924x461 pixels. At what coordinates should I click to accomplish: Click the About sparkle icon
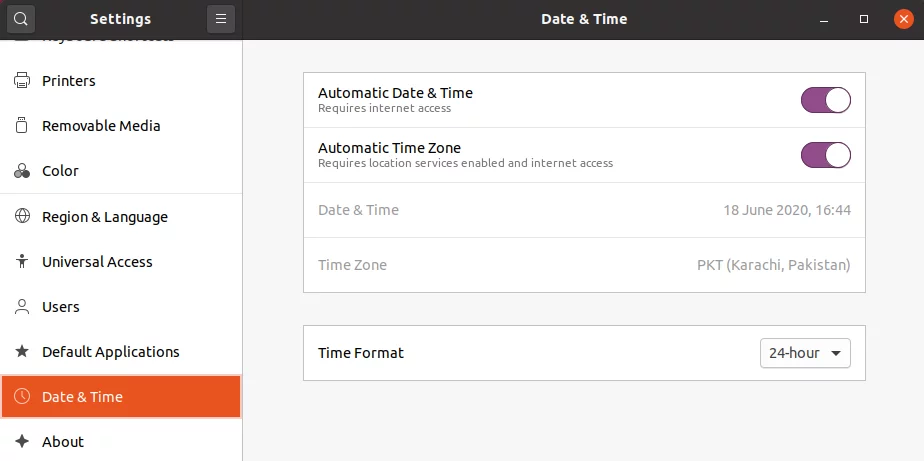click(x=22, y=441)
